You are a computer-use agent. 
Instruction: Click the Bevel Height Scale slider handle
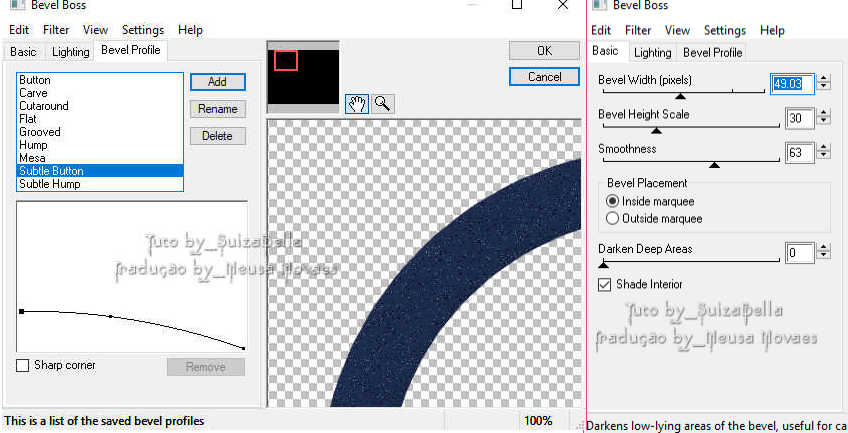coord(656,130)
